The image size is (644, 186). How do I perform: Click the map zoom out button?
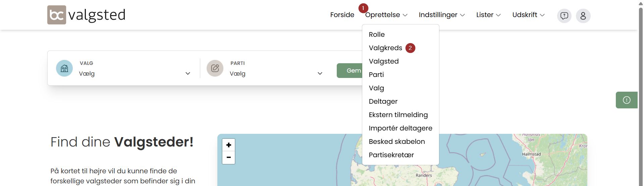click(x=228, y=157)
